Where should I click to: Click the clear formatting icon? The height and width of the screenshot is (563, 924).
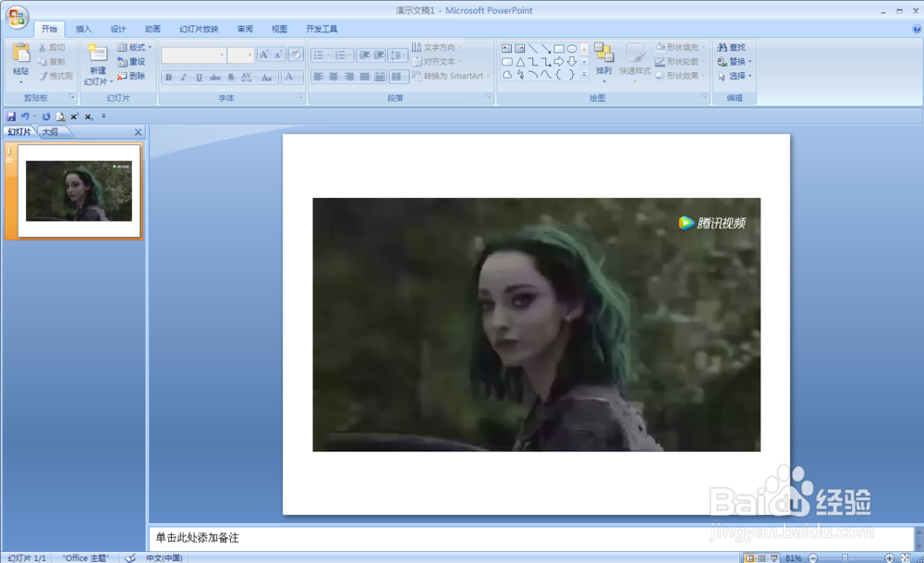296,55
